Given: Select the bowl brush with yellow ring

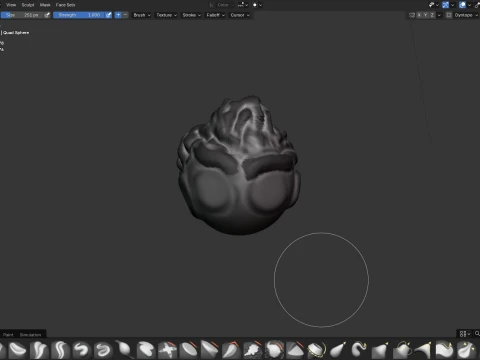Looking at the screenshot, I should click(x=317, y=350).
